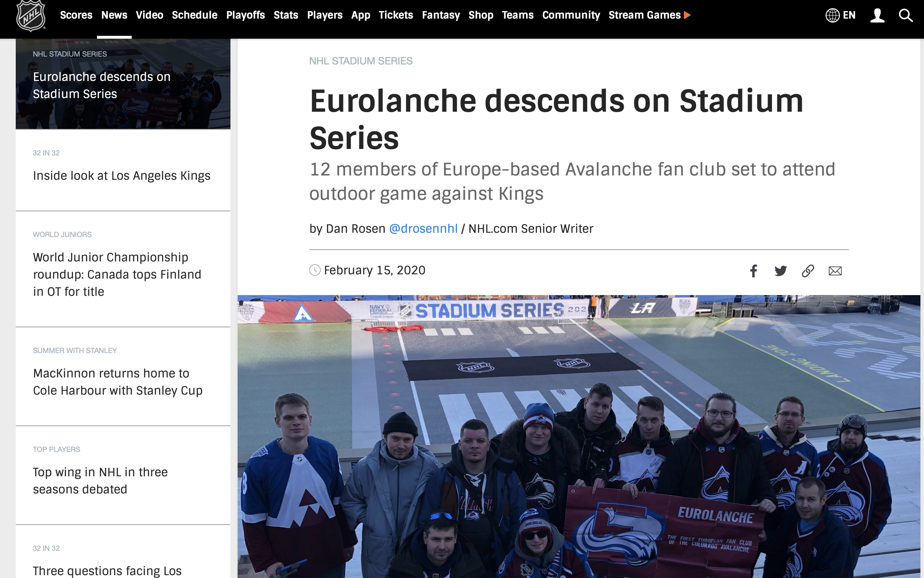Open the Teams menu
924x578 pixels.
(517, 15)
